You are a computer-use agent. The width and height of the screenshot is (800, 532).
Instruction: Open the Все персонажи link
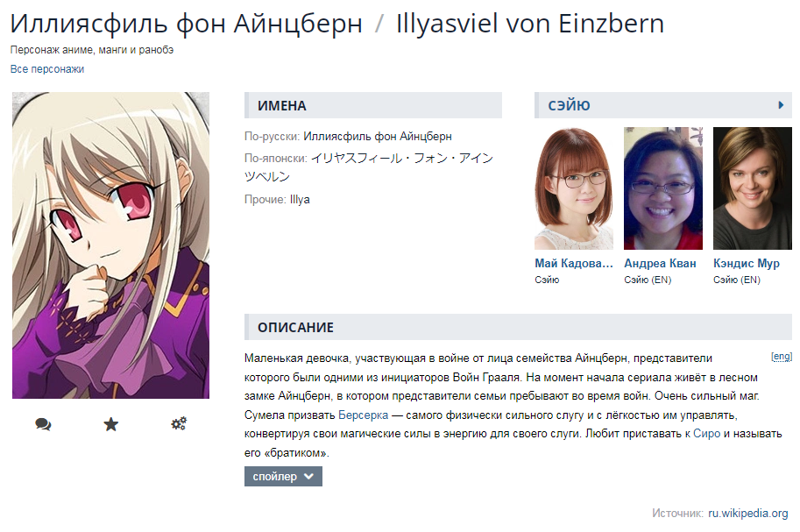click(47, 69)
